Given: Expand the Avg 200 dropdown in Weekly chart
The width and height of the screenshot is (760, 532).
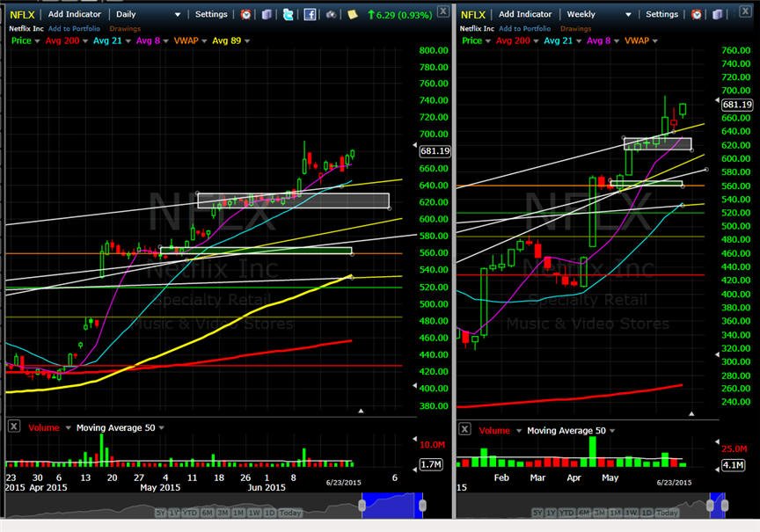Looking at the screenshot, I should tap(536, 41).
